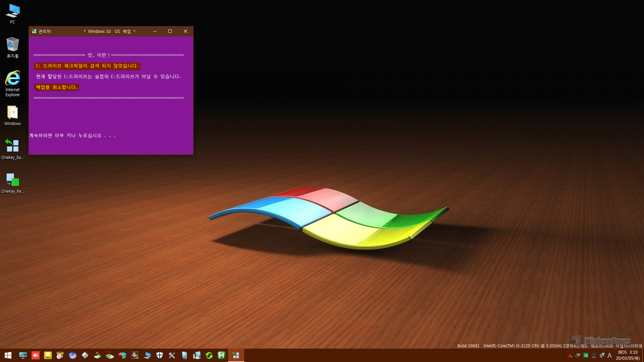Launch the red FS capture taskbar icon
Screen dimensions: 644x362
click(110, 355)
